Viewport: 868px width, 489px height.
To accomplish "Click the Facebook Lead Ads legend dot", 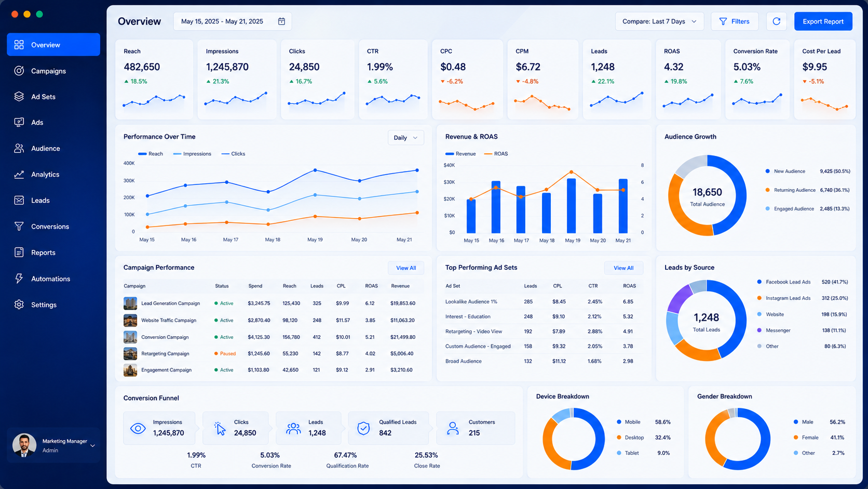I will [759, 282].
